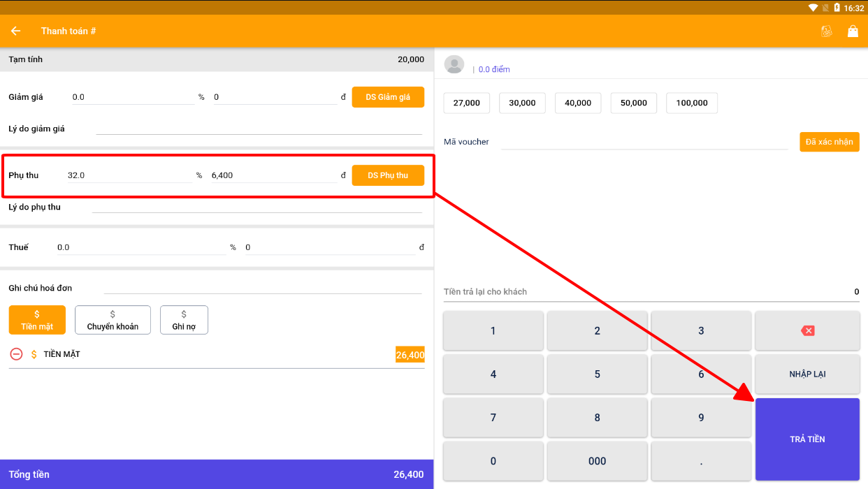
Task: Tap the battery icon in status bar
Action: point(837,8)
